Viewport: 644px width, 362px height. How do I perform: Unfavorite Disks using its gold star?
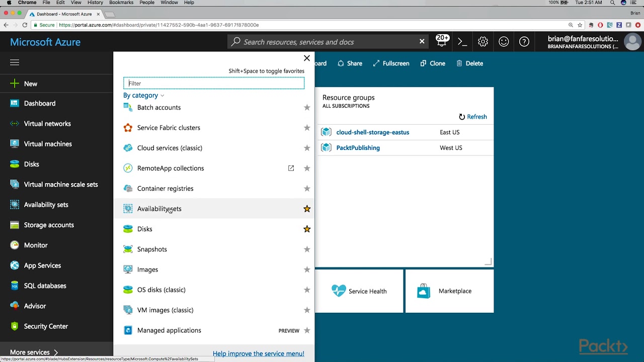[307, 229]
